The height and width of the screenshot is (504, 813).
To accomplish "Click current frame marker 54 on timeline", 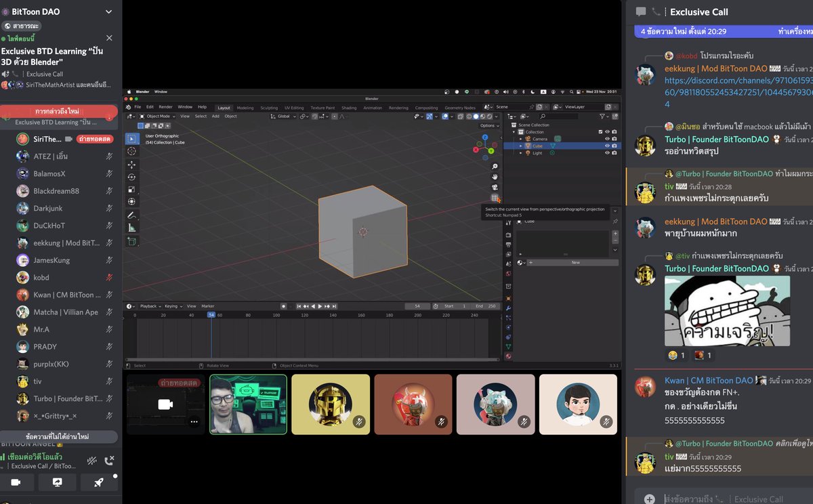I will pyautogui.click(x=211, y=315).
